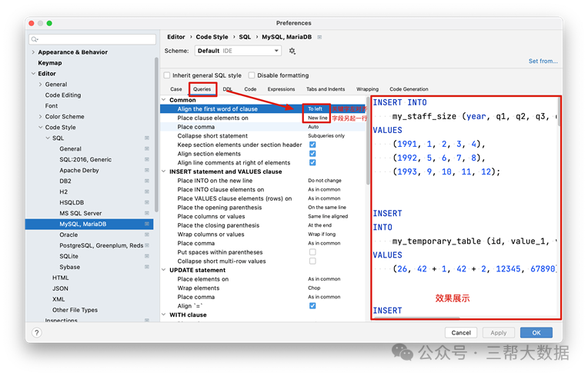Click the settings icon beside Apache Derby
This screenshot has height=376, width=588.
tap(147, 171)
